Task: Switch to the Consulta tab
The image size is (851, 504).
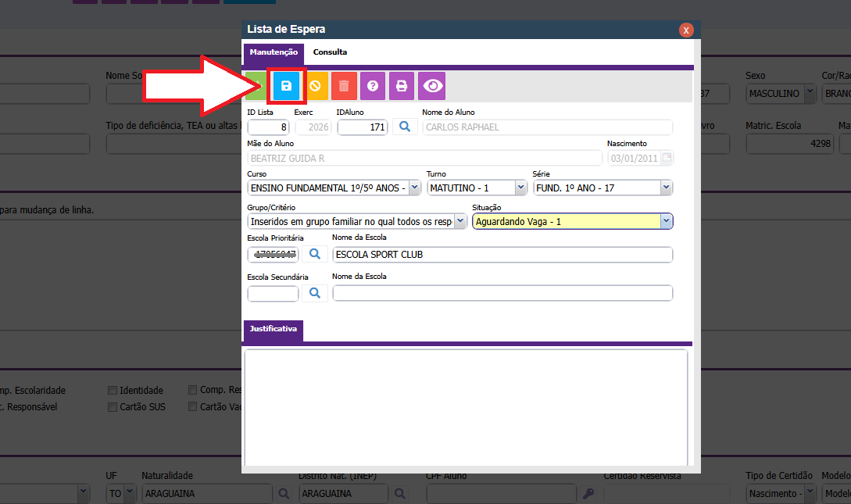Action: (x=330, y=52)
